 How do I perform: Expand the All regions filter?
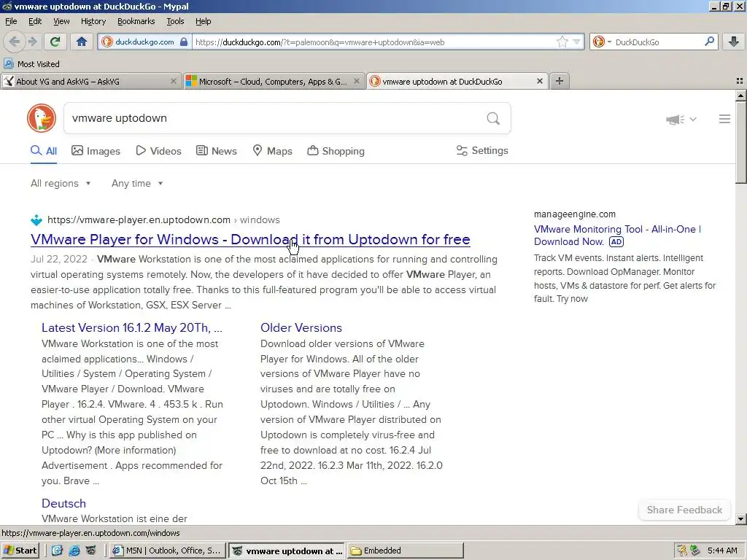(x=61, y=183)
